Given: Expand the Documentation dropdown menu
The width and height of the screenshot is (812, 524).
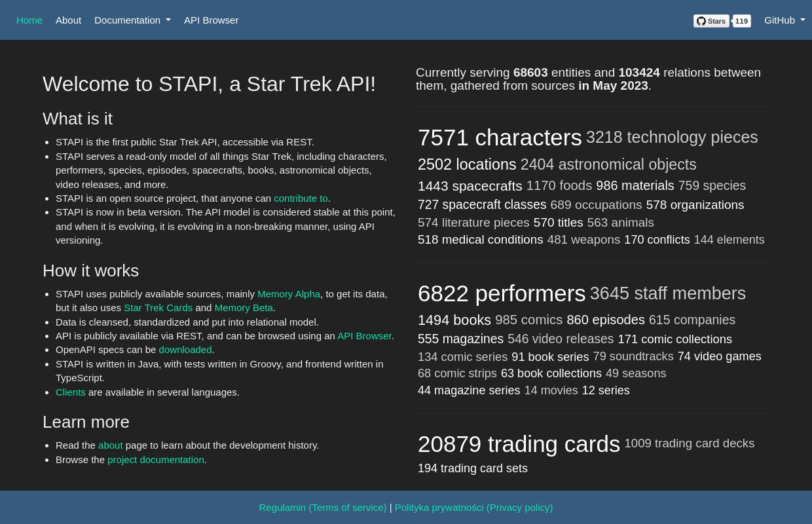Looking at the screenshot, I should [x=132, y=20].
